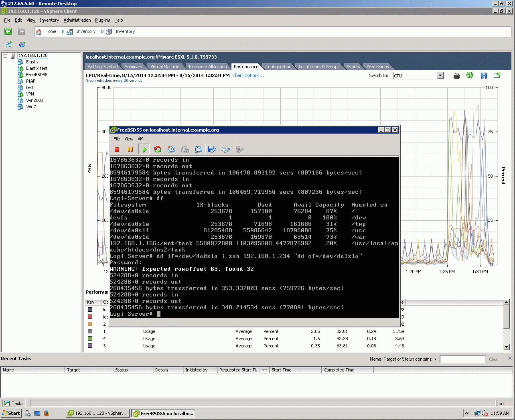Power on the VM with green play icon
This screenshot has height=420, width=515.
point(144,150)
